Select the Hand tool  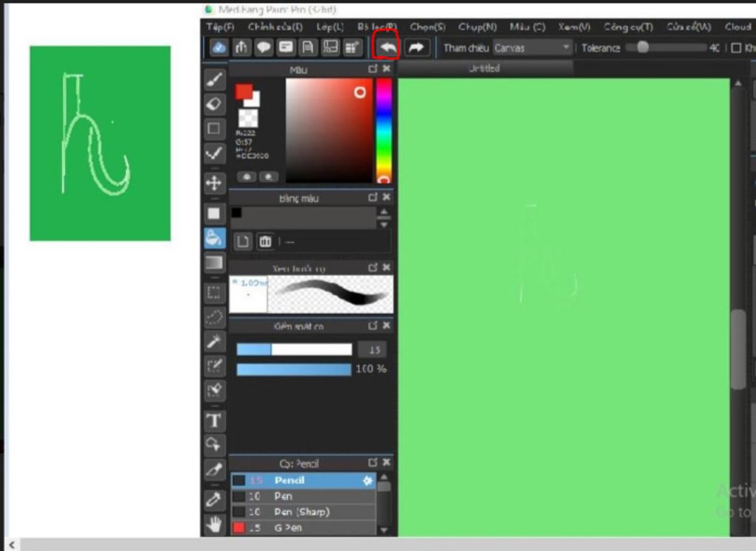pyautogui.click(x=215, y=524)
